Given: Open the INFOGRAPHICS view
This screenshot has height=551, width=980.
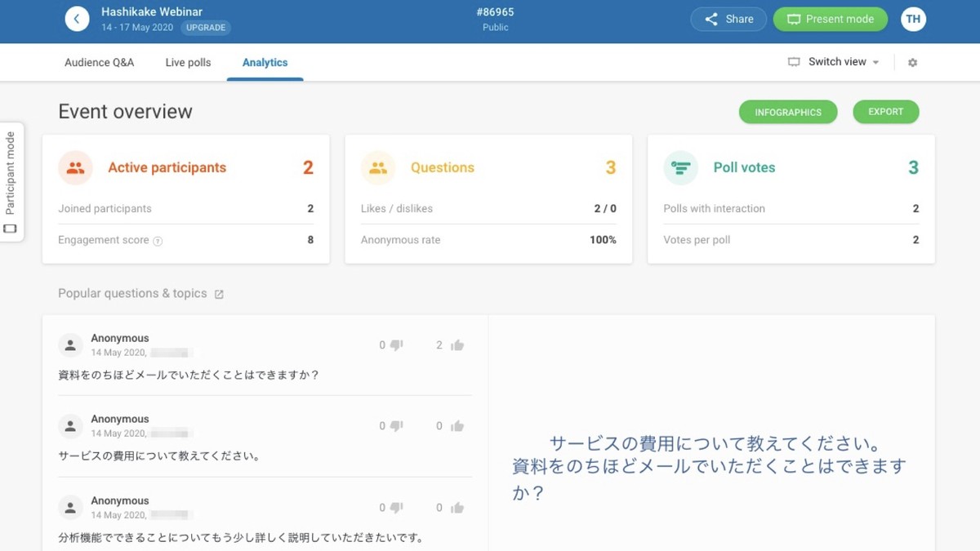Looking at the screenshot, I should tap(787, 112).
